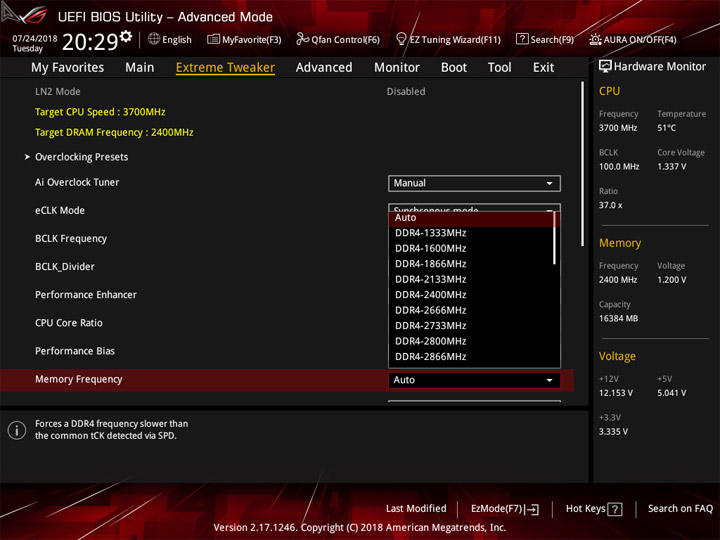Open Qfan Control fan icon
The image size is (720, 540).
pyautogui.click(x=302, y=39)
